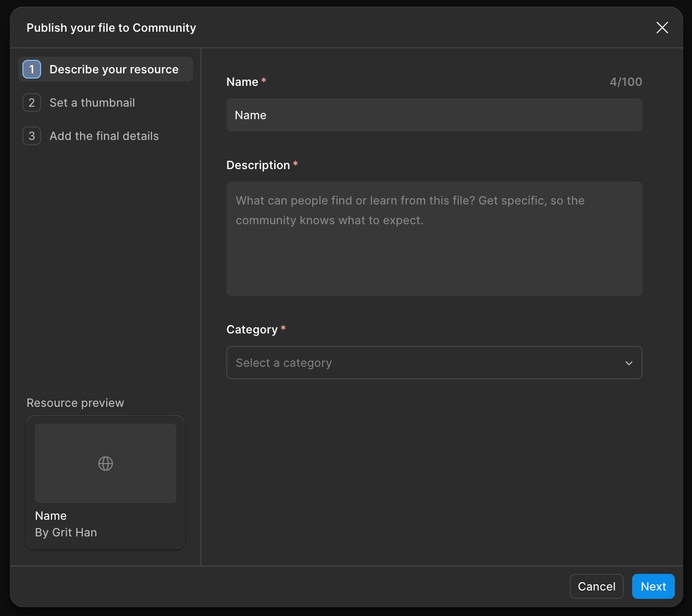Click the resource name in the preview card
The height and width of the screenshot is (616, 692).
point(51,516)
